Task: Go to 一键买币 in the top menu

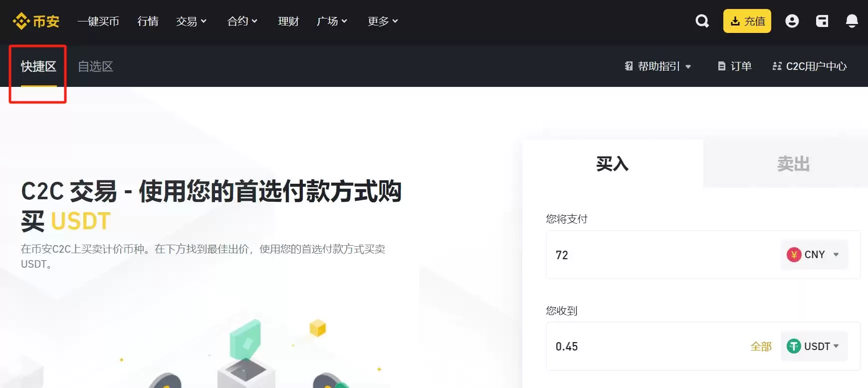Action: click(x=98, y=21)
